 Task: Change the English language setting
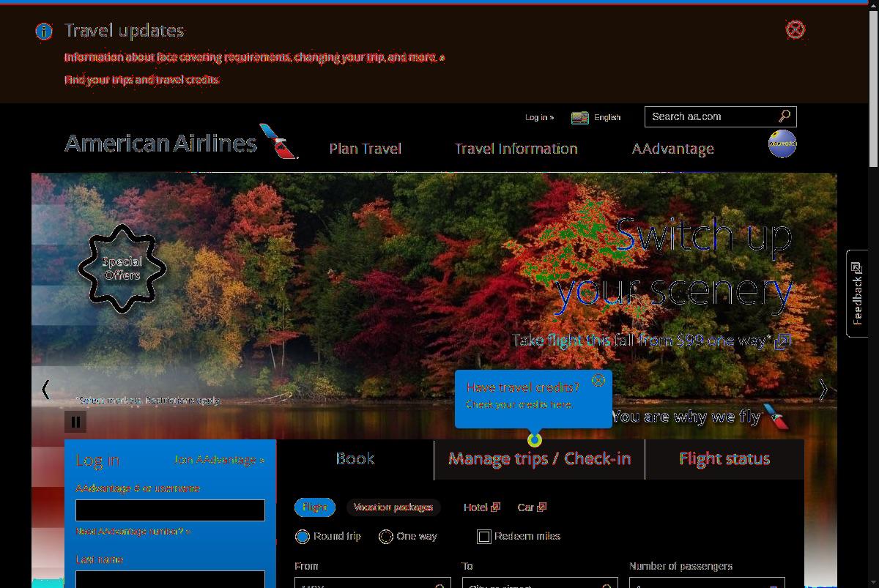pos(607,117)
